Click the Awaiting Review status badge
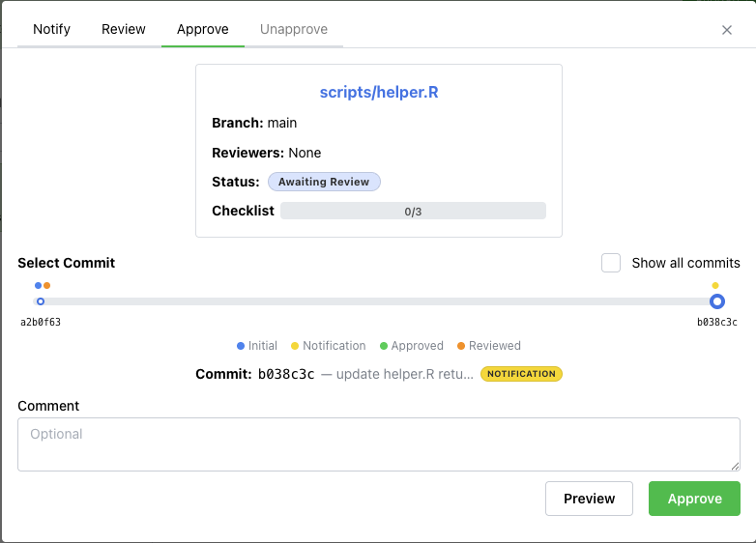 click(x=324, y=182)
